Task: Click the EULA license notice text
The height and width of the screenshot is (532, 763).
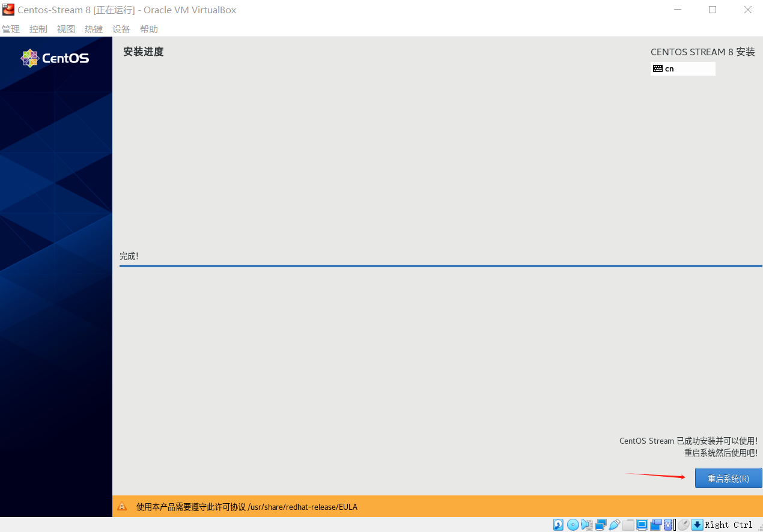Action: coord(247,507)
